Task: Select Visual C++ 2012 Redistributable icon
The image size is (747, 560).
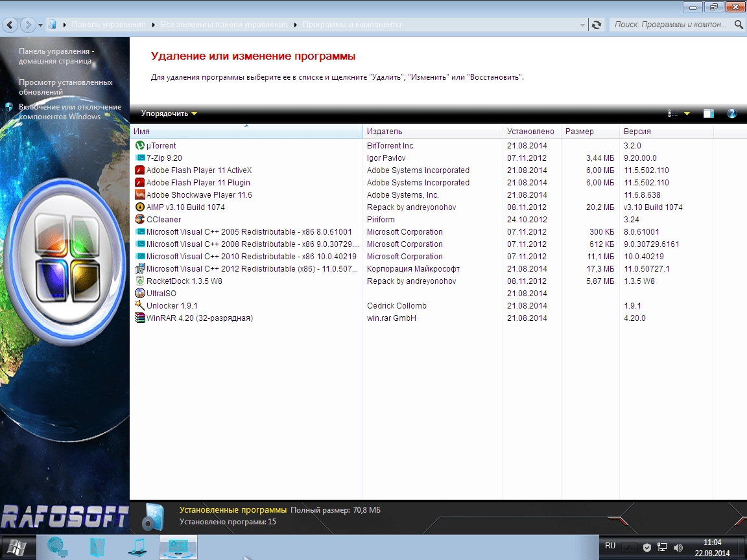Action: 139,268
